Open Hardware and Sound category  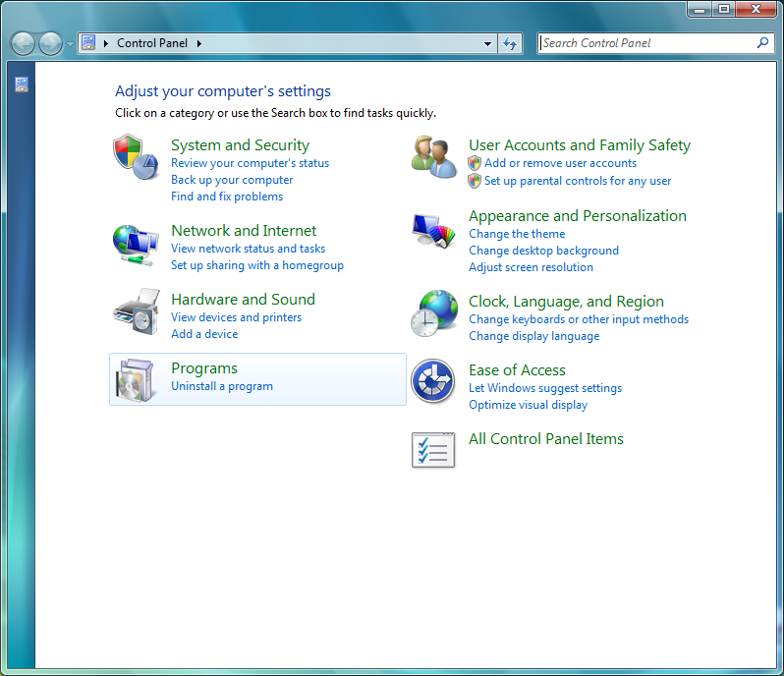[x=243, y=299]
